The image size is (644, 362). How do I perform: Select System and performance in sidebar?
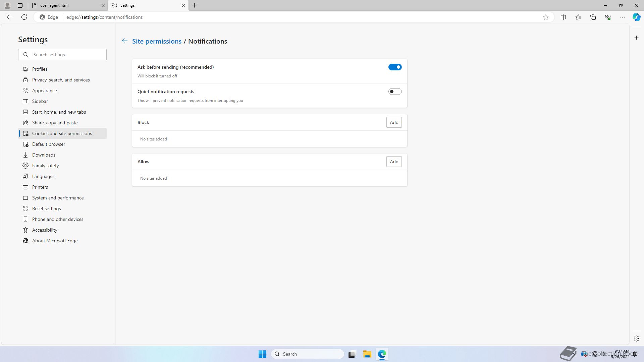click(58, 198)
